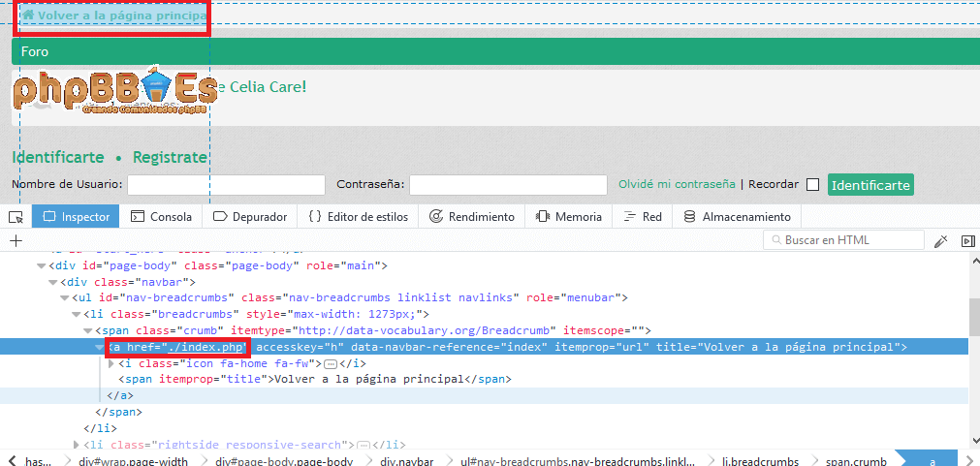Open the Almacenamiento tab
This screenshot has width=980, height=466.
(x=737, y=217)
